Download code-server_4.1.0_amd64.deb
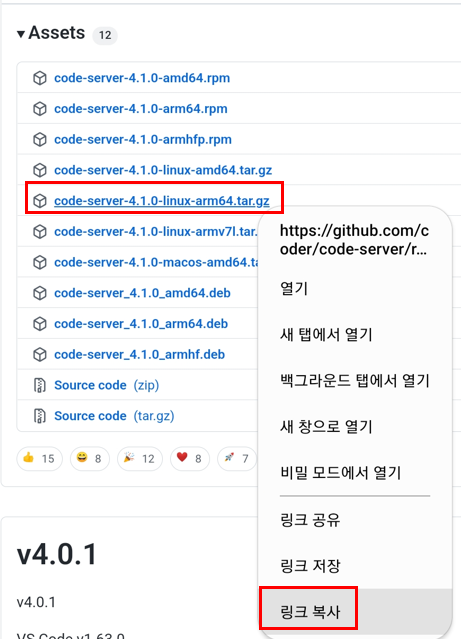Viewport: 461px width, 639px height. (142, 293)
